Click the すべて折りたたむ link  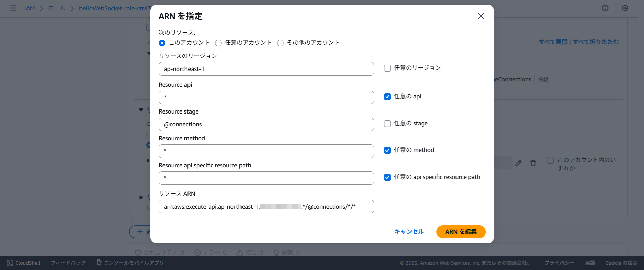pyautogui.click(x=596, y=42)
